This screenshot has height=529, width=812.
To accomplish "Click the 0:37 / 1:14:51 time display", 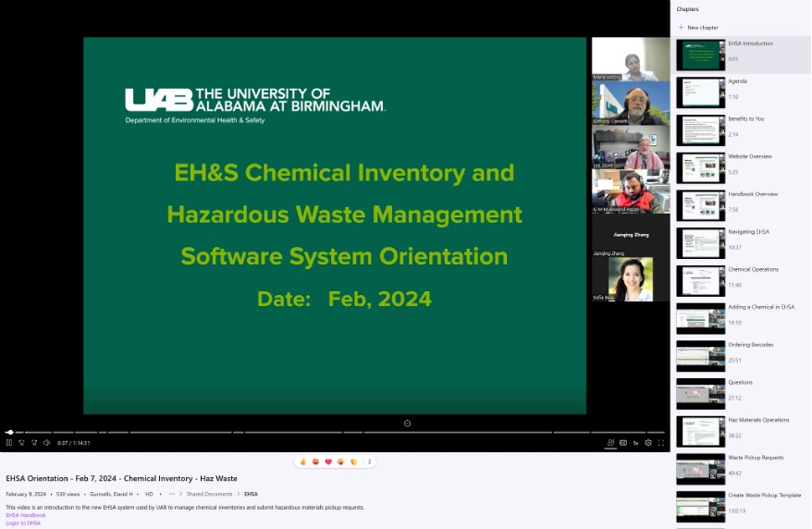I will [74, 443].
